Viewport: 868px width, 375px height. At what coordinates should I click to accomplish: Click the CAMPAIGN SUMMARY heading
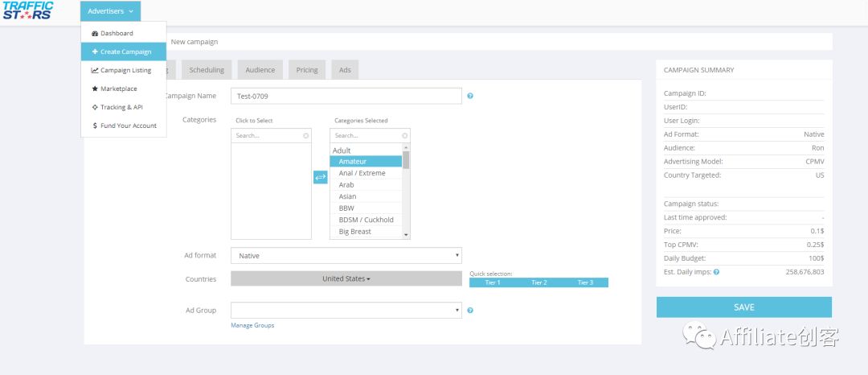pos(698,70)
